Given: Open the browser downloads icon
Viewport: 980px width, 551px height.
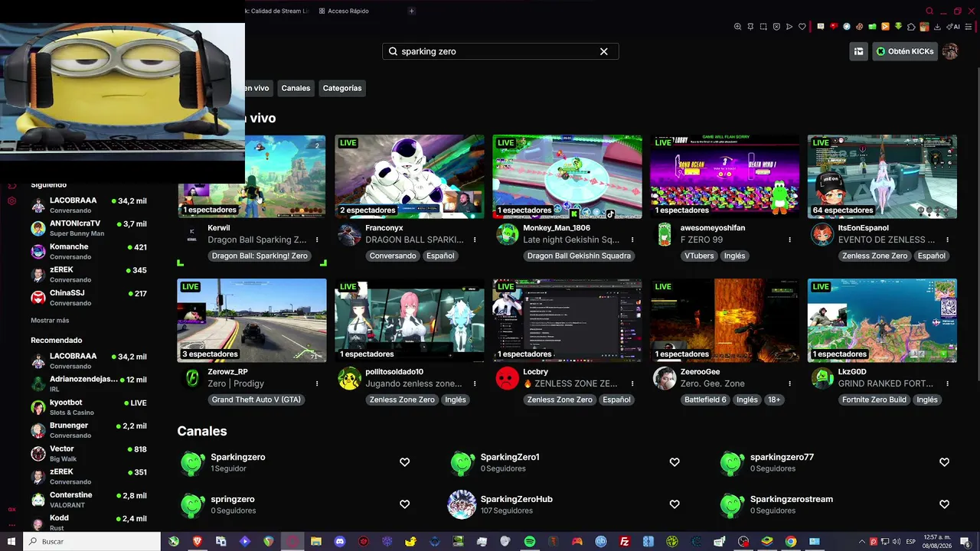Looking at the screenshot, I should tap(938, 27).
